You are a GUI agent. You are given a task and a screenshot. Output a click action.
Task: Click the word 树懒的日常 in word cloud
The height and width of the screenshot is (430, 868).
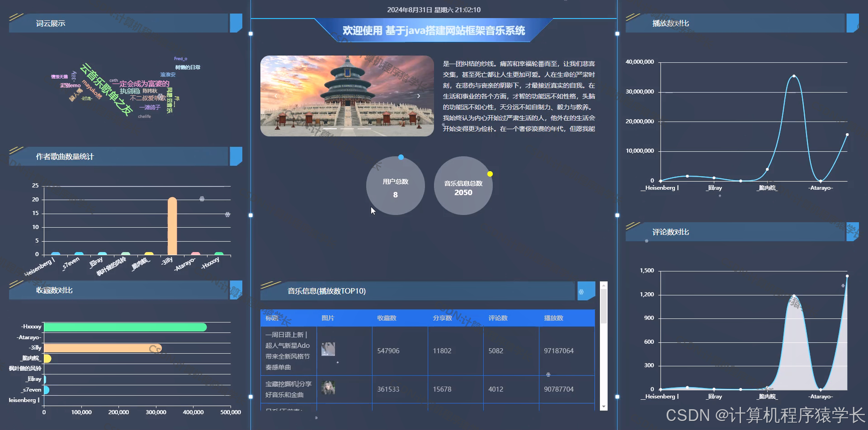click(x=188, y=67)
